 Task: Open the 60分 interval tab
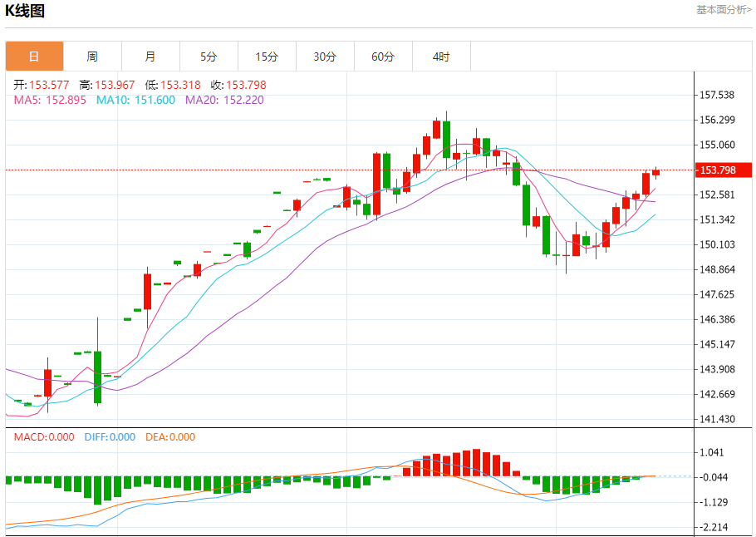[x=383, y=57]
